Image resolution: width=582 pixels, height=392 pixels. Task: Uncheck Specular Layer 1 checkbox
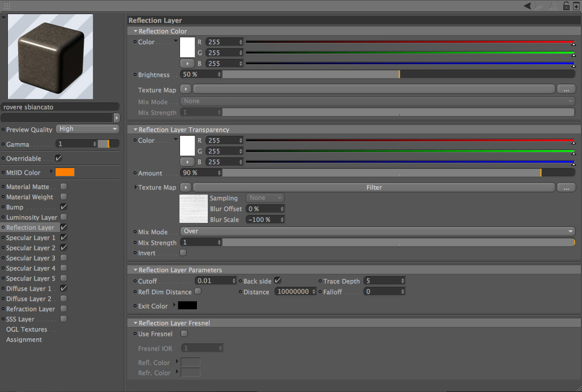(64, 238)
